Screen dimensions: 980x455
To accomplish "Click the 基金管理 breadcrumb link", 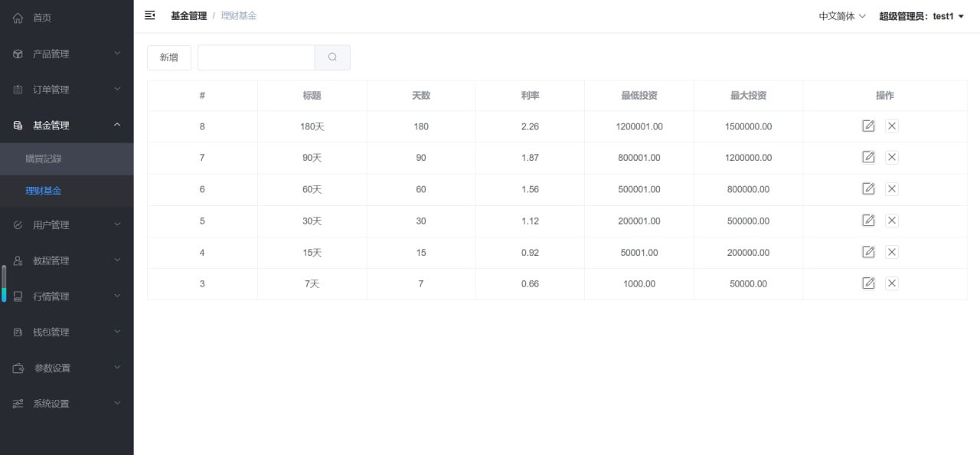I will [188, 15].
